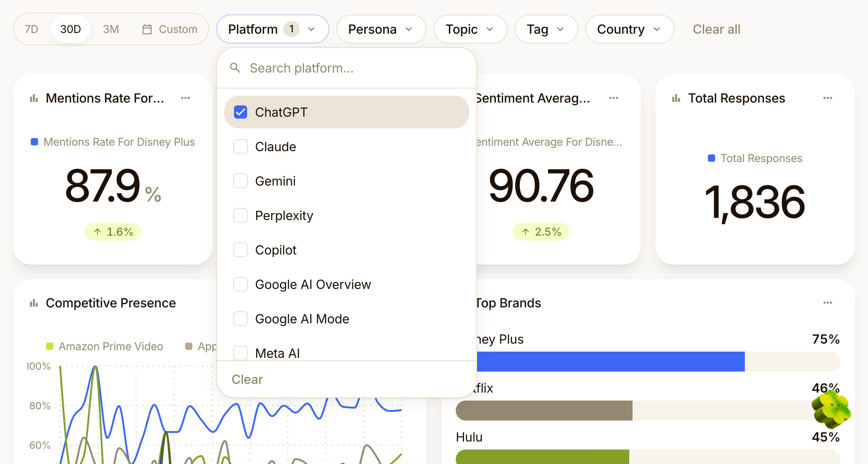Click the calendar icon in Custom range
Screen dimensions: 868x464
[x=147, y=29]
